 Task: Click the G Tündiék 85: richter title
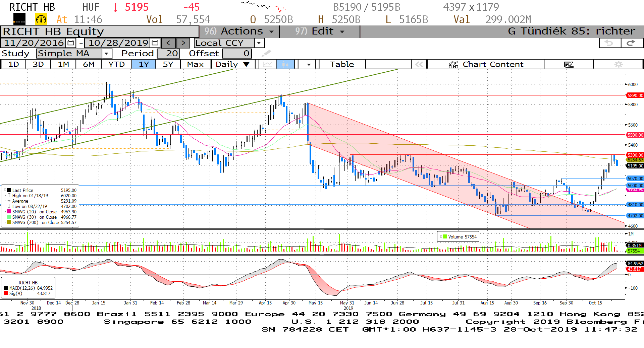click(x=572, y=31)
